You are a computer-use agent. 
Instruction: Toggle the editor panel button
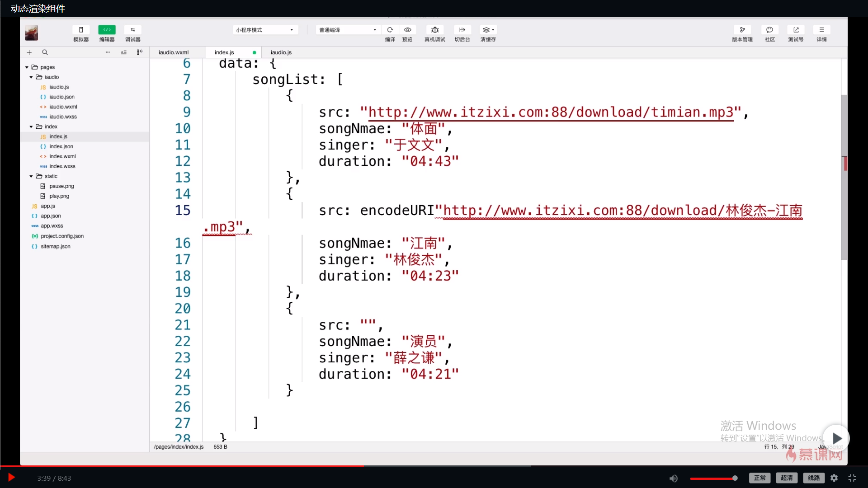click(x=107, y=30)
